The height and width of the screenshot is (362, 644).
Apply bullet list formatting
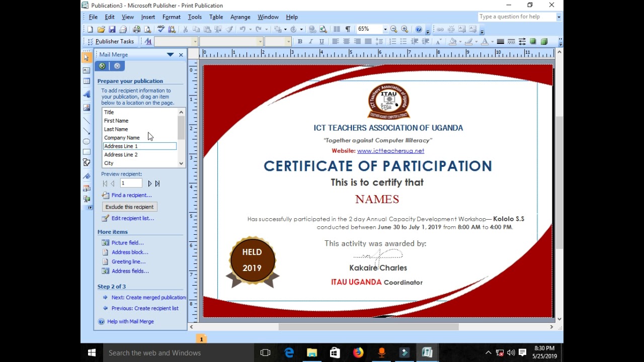tap(404, 42)
